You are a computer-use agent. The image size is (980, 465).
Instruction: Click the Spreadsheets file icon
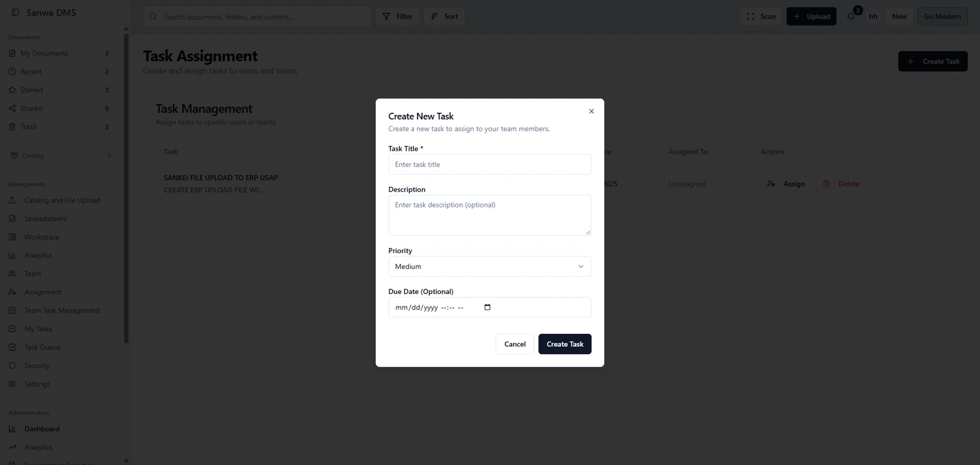pyautogui.click(x=12, y=218)
